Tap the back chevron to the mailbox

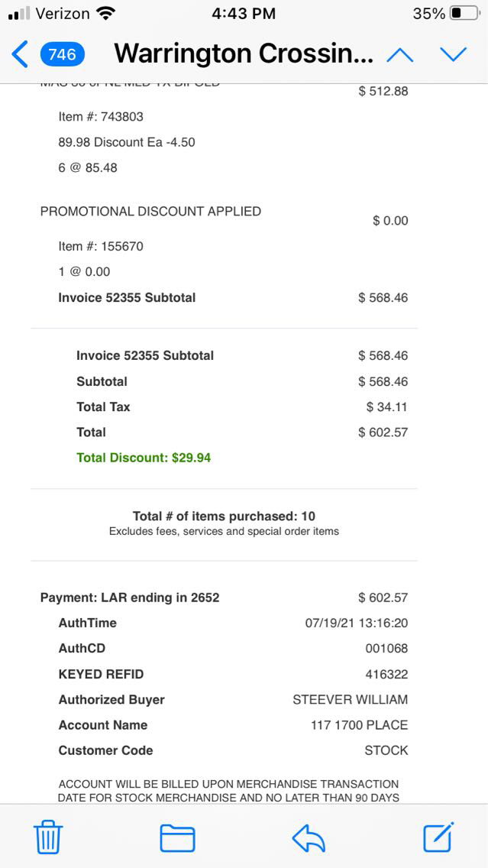coord(21,54)
